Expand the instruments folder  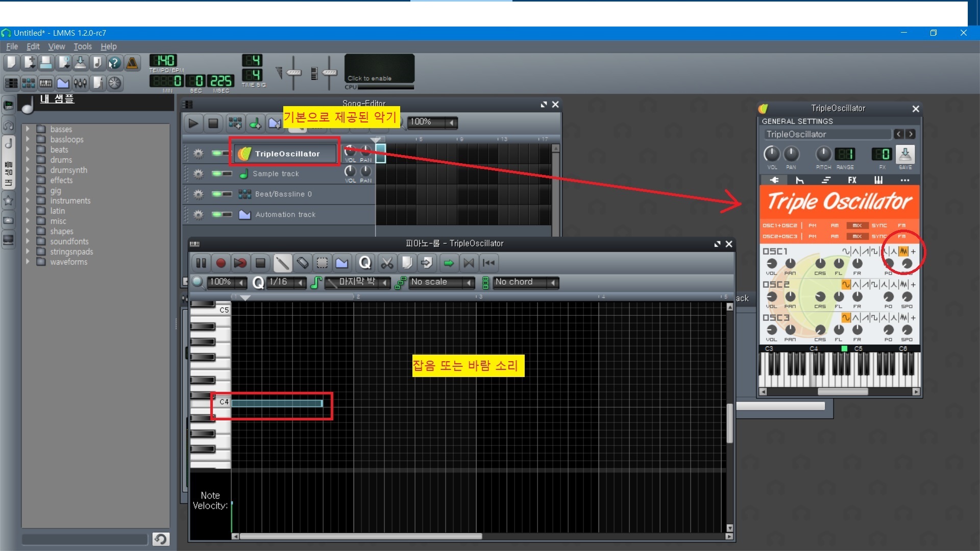(28, 201)
